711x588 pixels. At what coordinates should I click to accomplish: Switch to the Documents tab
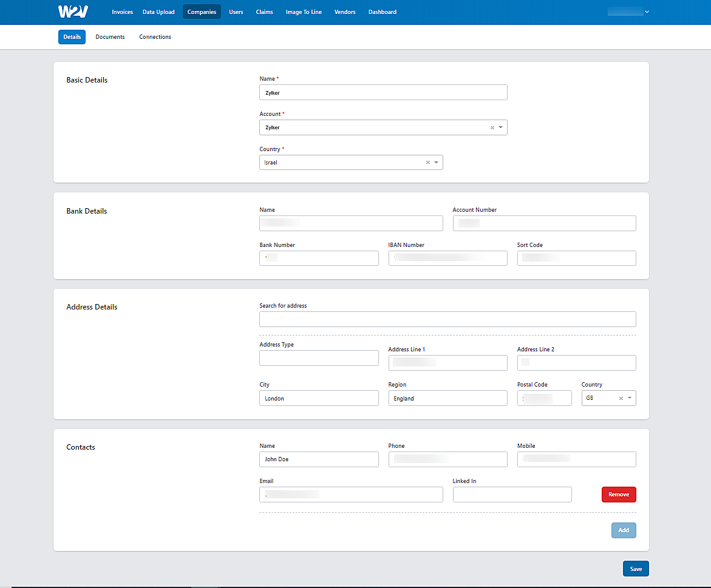click(x=110, y=36)
